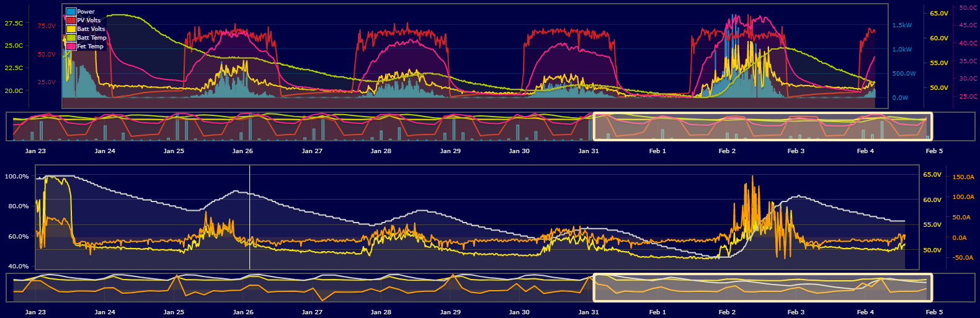Select Jan 24 on the lower timeline axis

104,312
